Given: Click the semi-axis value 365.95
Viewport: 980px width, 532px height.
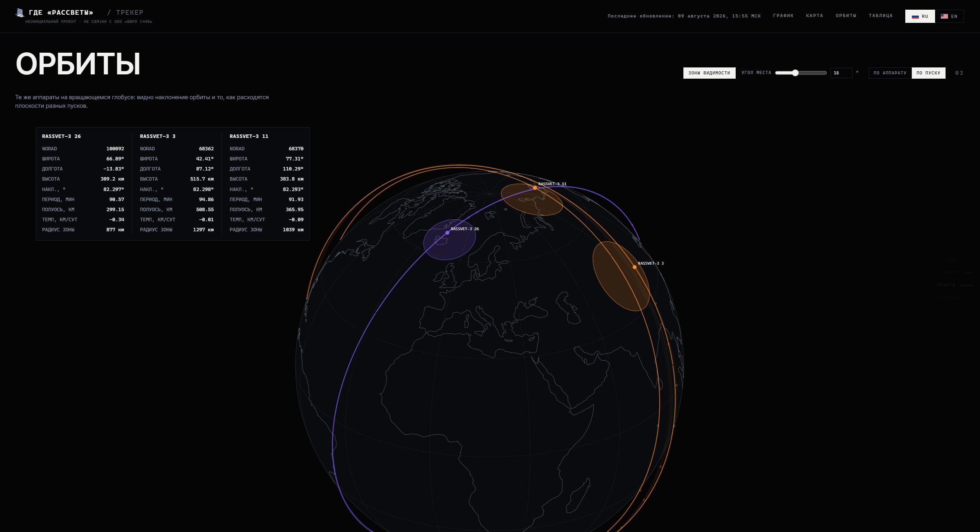Looking at the screenshot, I should pyautogui.click(x=295, y=210).
